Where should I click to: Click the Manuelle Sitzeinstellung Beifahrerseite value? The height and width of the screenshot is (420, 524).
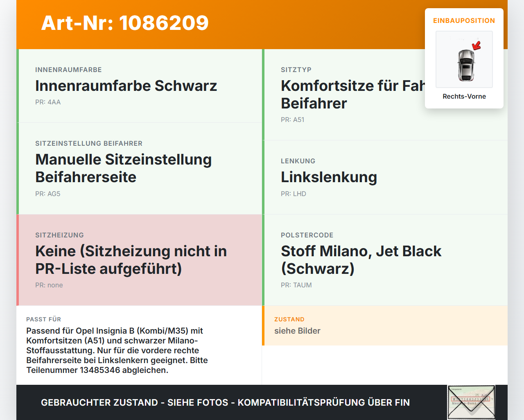click(x=124, y=168)
